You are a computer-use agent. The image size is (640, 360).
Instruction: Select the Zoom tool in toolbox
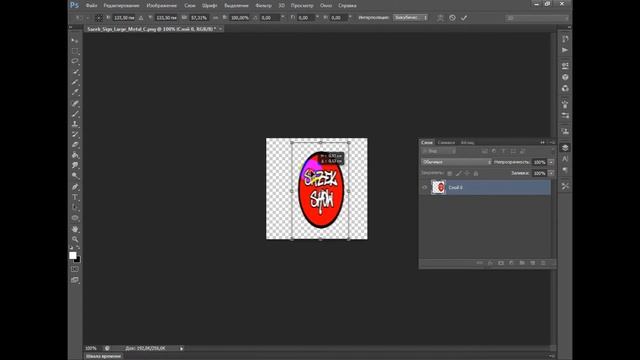(75, 239)
